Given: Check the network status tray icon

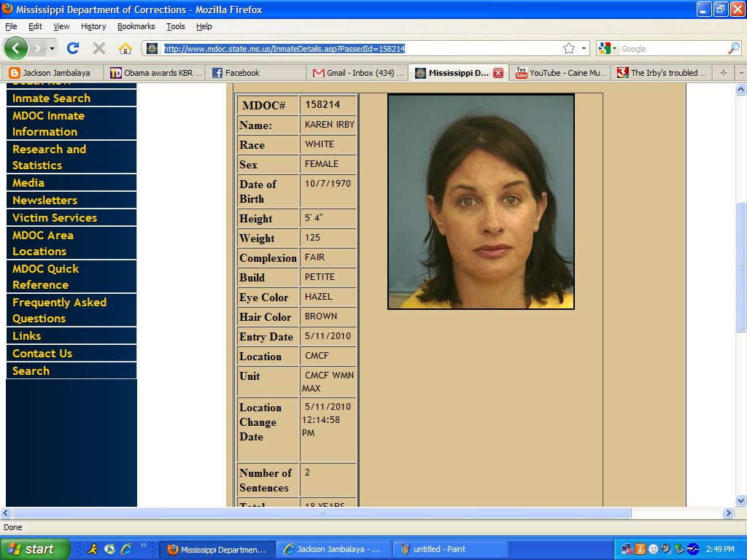Looking at the screenshot, I should coord(626,549).
